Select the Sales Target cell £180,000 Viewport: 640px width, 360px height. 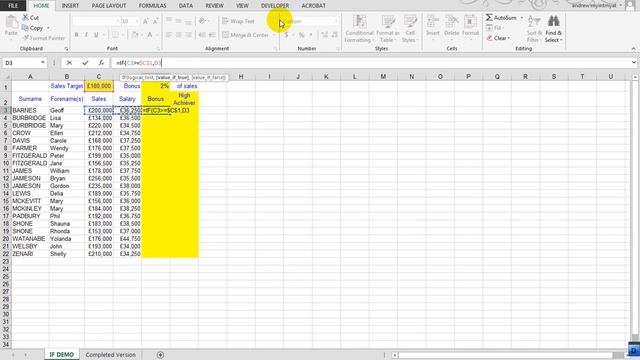point(99,86)
